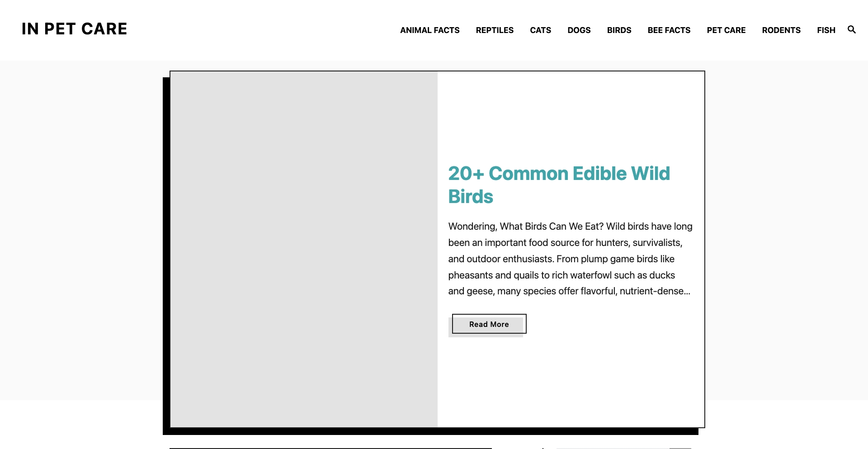The image size is (868, 449).
Task: Open the REPTILES section
Action: tap(494, 30)
